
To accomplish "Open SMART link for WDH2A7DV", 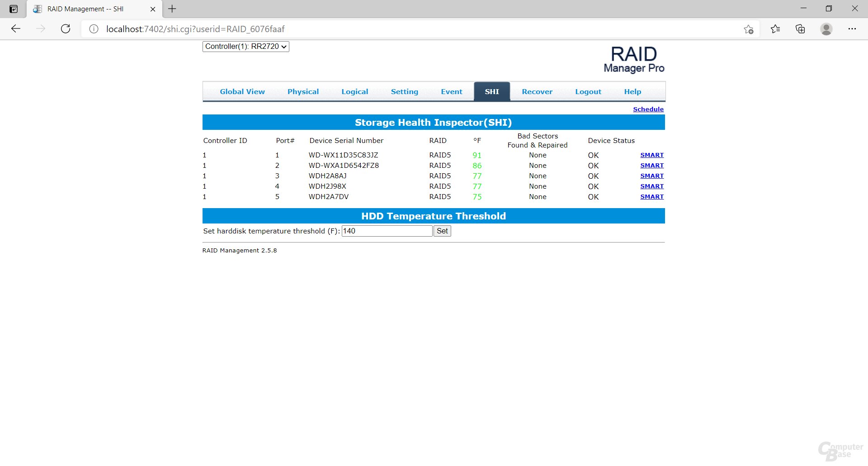I will 652,197.
